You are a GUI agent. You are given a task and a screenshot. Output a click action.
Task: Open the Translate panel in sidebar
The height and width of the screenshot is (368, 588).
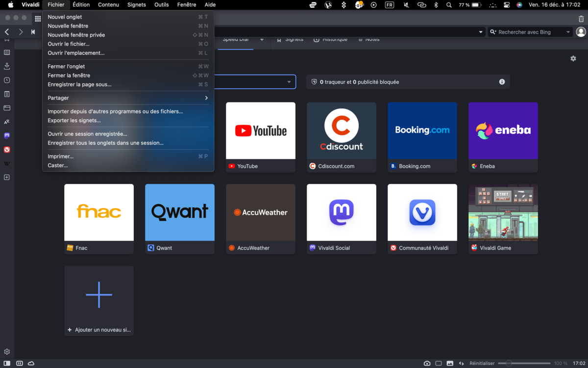[x=7, y=122]
